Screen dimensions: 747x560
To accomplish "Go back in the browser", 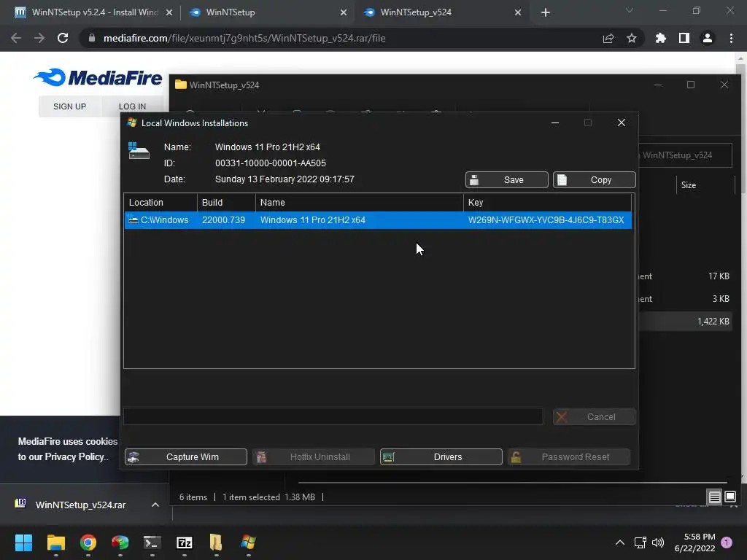I will tap(16, 38).
